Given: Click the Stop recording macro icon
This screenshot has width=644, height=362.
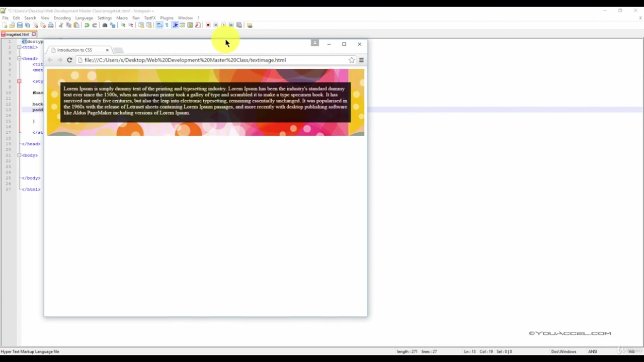Looking at the screenshot, I should (215, 25).
